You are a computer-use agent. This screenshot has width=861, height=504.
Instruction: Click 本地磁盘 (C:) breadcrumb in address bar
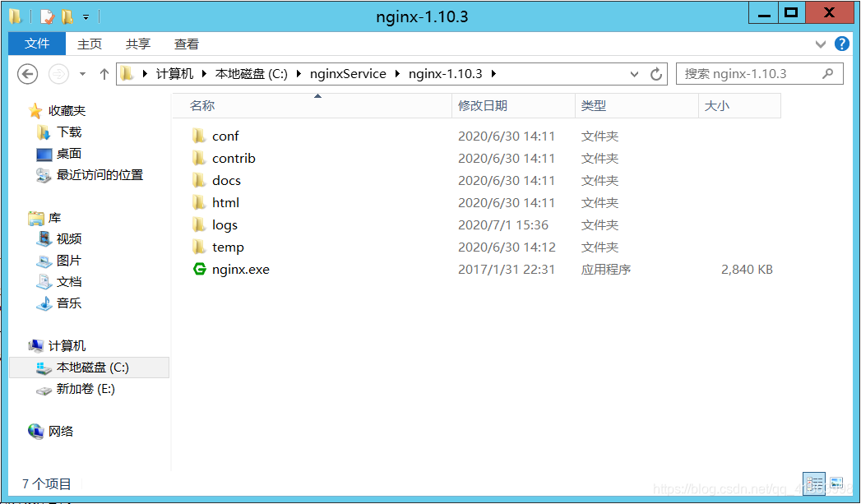(252, 73)
